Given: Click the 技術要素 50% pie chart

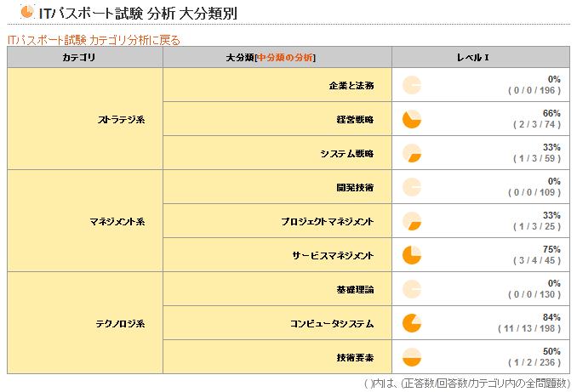Looking at the screenshot, I should click(412, 357).
